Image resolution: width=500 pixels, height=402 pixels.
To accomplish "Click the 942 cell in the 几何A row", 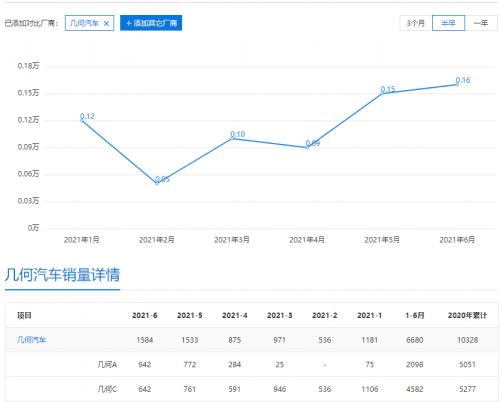I will point(145,364).
